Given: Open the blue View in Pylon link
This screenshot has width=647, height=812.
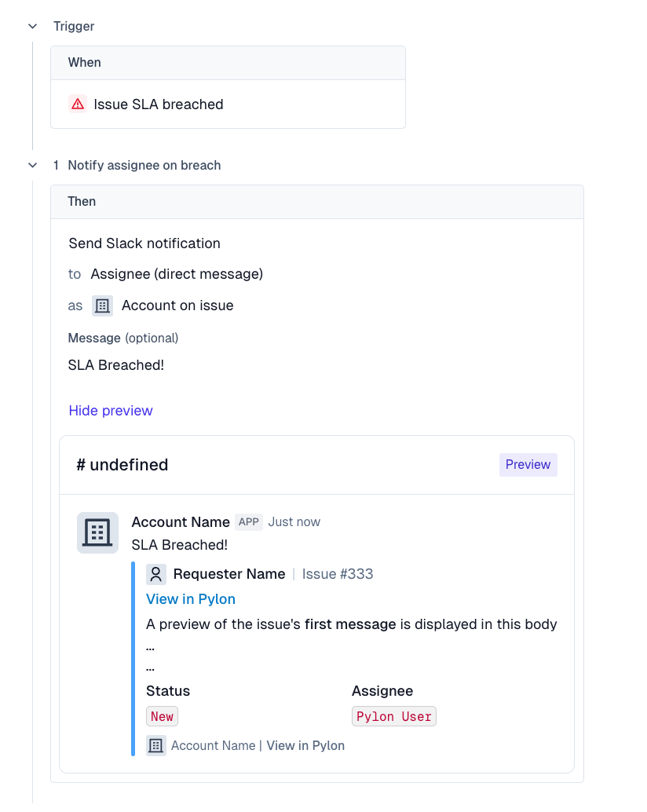Looking at the screenshot, I should (x=191, y=599).
